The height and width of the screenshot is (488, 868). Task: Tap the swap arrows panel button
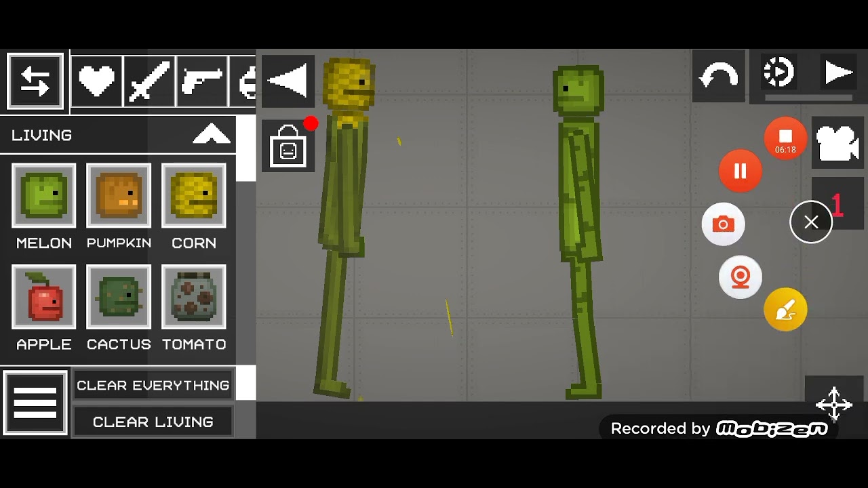(35, 81)
